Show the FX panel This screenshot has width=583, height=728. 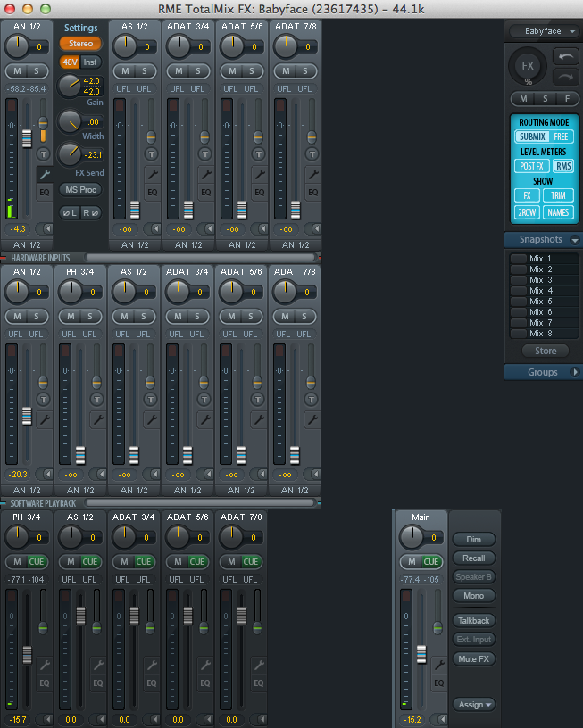tap(528, 195)
